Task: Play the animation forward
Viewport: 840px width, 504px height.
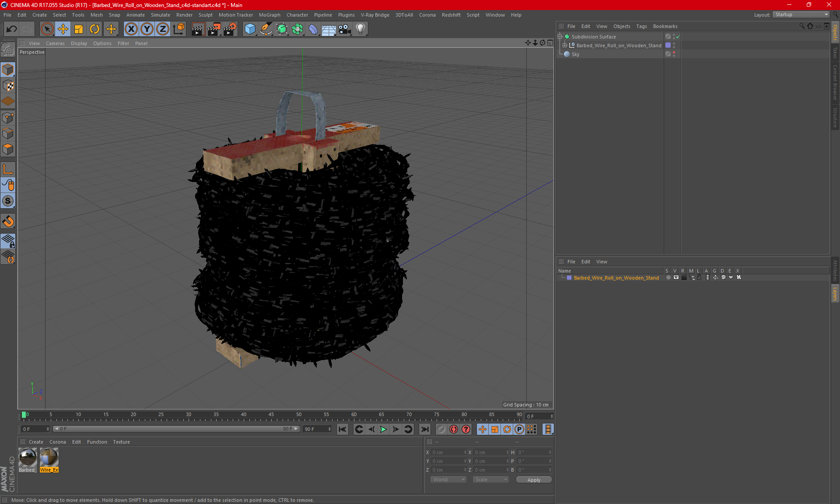Action: click(383, 429)
